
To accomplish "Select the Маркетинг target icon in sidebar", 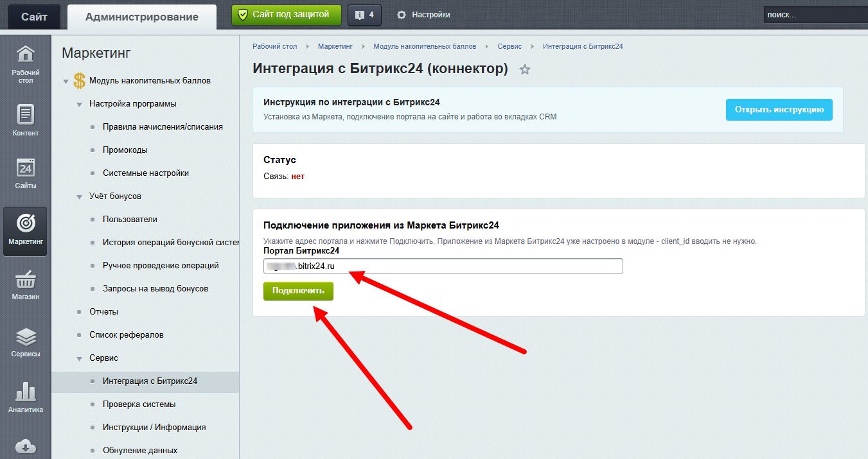I will pyautogui.click(x=25, y=230).
